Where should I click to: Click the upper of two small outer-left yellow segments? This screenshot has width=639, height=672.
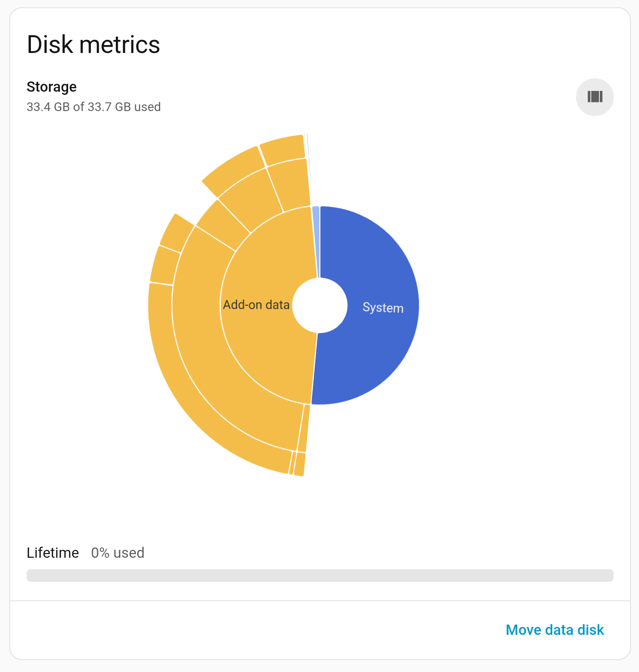tap(176, 232)
